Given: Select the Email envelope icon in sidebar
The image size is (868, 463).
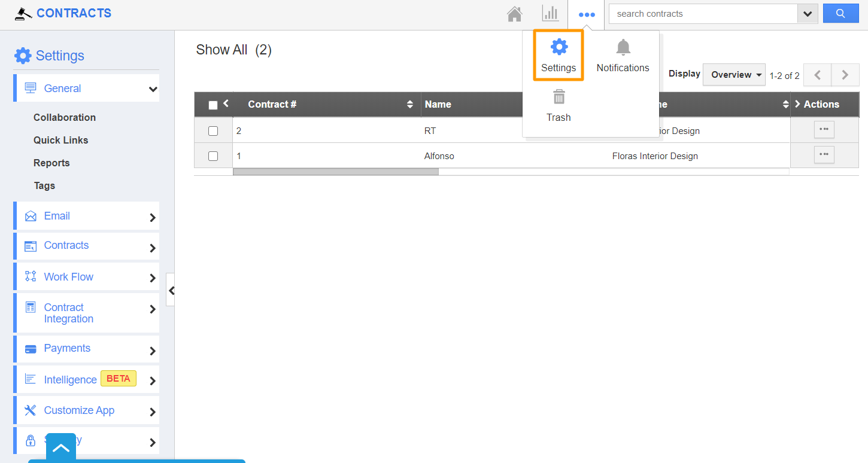Looking at the screenshot, I should (x=30, y=215).
